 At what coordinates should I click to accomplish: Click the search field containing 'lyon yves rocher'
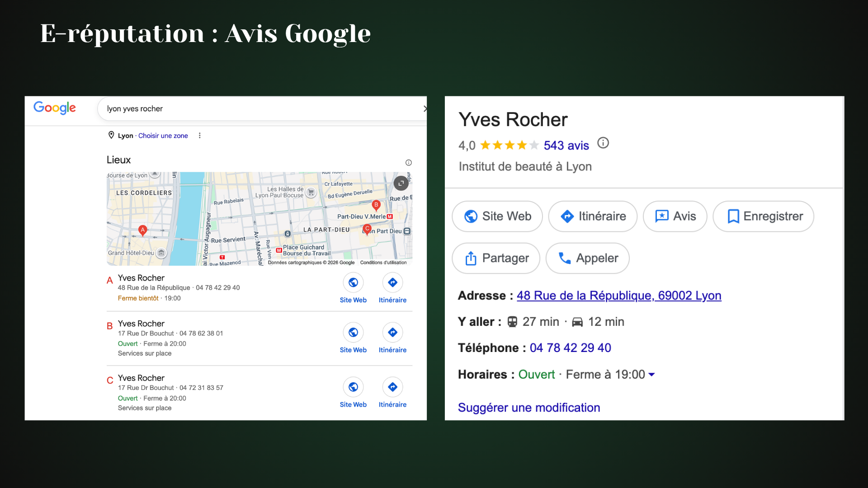click(262, 108)
